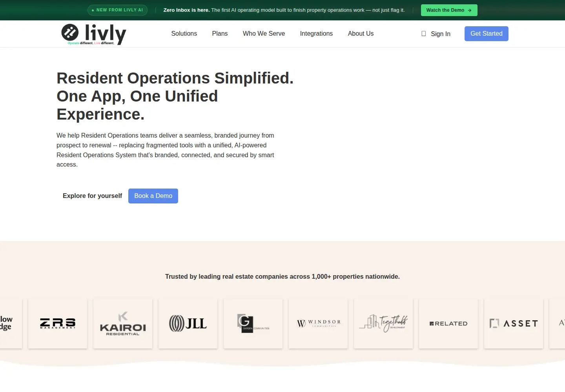Click the Livly logo
Screen dimensions: 565x392
(x=94, y=34)
